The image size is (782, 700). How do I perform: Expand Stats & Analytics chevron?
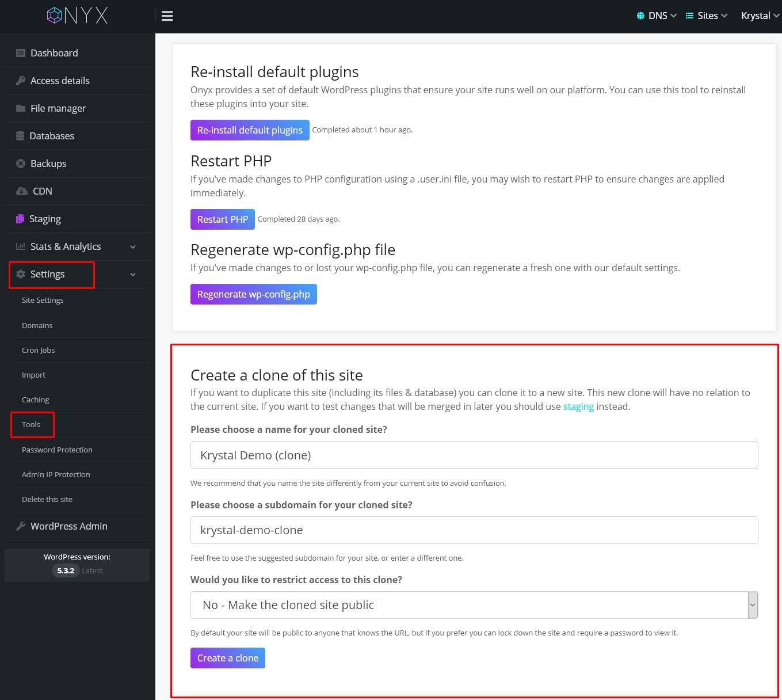[x=133, y=247]
